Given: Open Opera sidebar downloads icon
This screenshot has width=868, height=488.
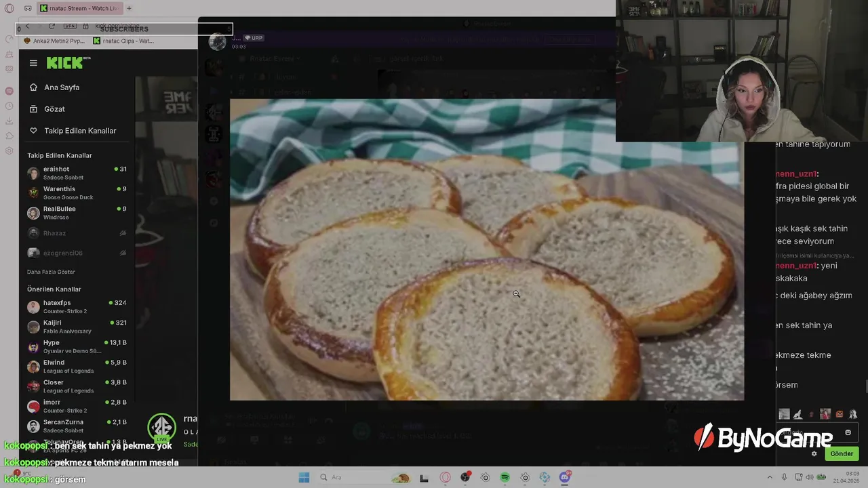Looking at the screenshot, I should pos(9,121).
